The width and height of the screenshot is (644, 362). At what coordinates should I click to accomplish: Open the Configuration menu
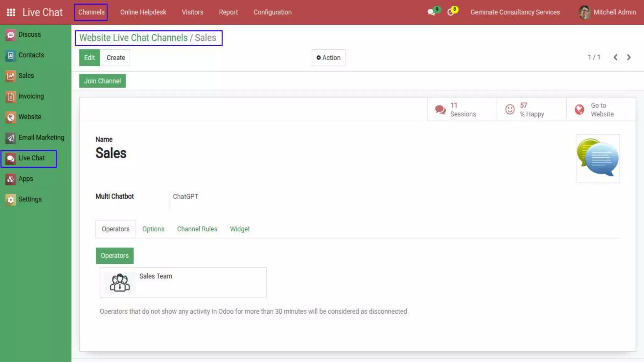(272, 12)
